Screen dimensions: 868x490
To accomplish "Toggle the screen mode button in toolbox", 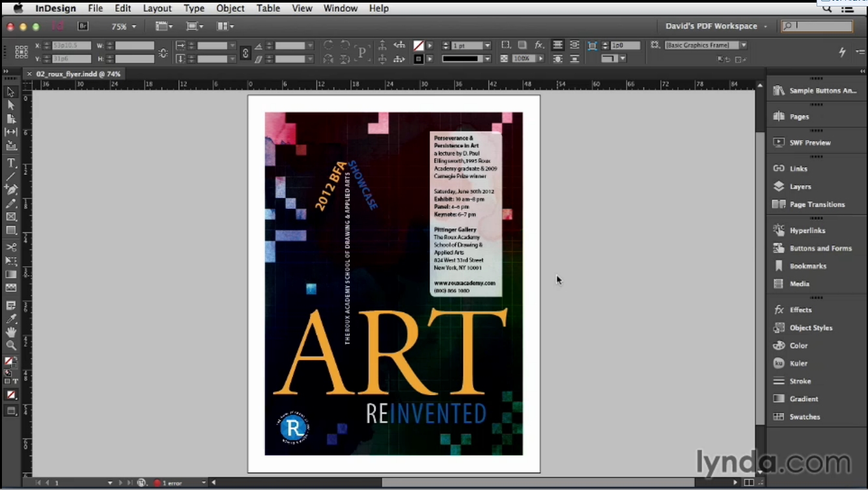I will pyautogui.click(x=11, y=411).
